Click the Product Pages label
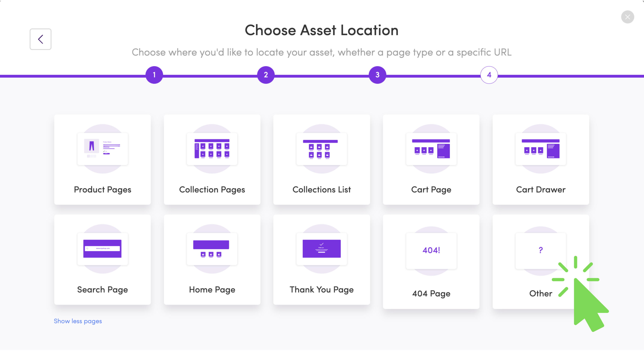The height and width of the screenshot is (351, 644). 102,190
